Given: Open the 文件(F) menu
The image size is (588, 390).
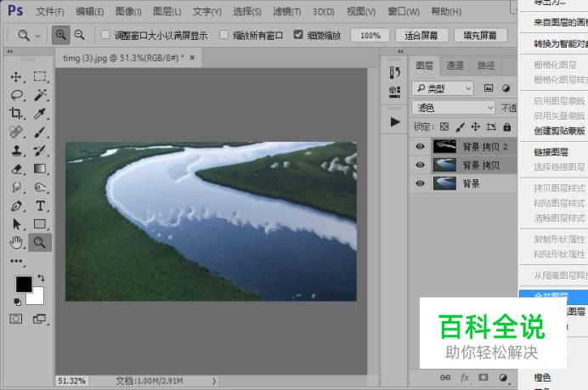Looking at the screenshot, I should (x=50, y=12).
